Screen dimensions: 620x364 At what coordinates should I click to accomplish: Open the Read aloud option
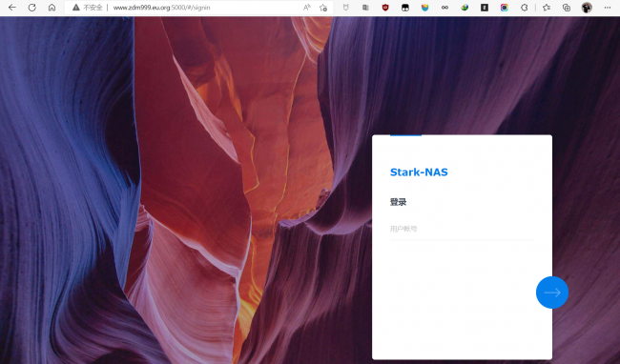tap(307, 8)
